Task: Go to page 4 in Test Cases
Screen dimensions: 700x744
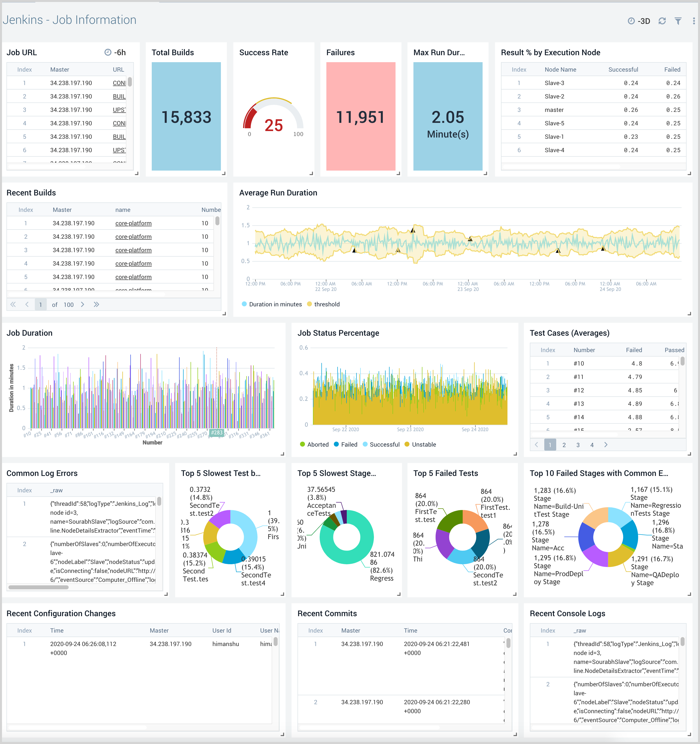Action: click(592, 445)
